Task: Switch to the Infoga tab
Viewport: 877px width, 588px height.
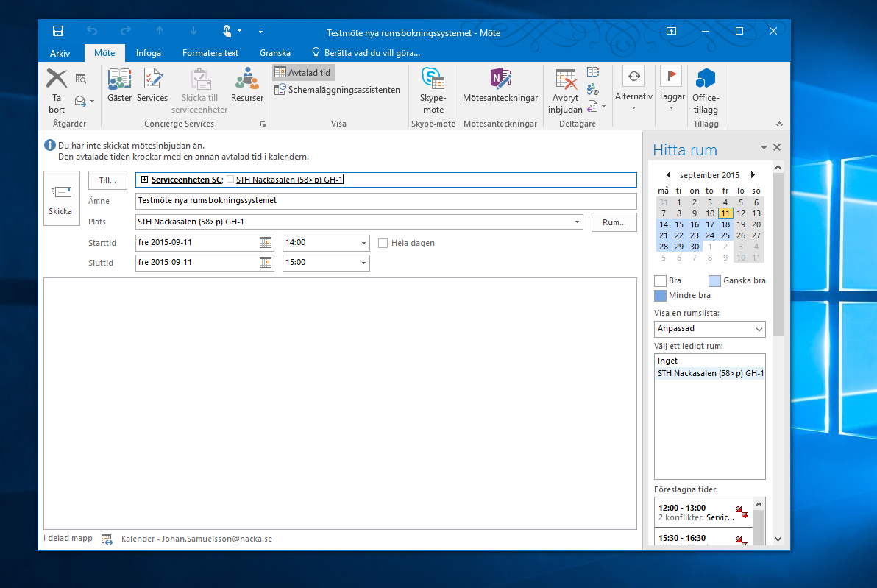Action: [148, 52]
